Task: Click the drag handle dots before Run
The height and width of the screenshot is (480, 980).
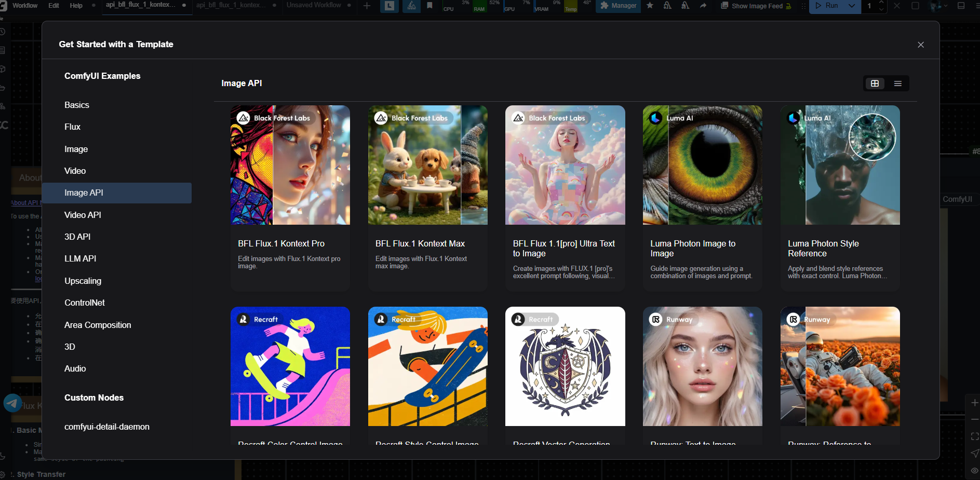Action: (x=803, y=6)
